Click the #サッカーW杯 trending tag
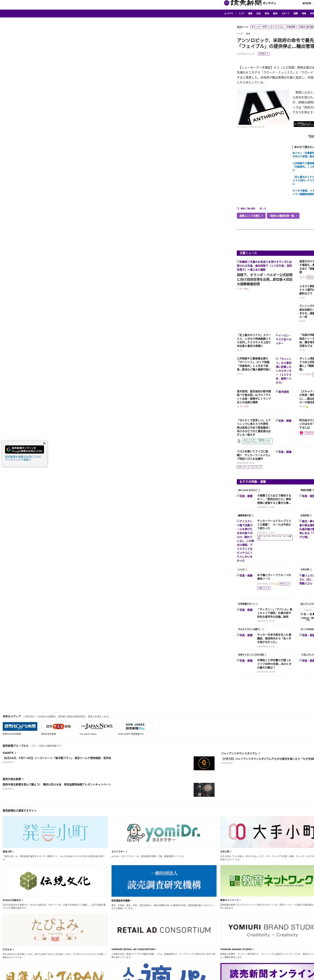 click(x=259, y=27)
